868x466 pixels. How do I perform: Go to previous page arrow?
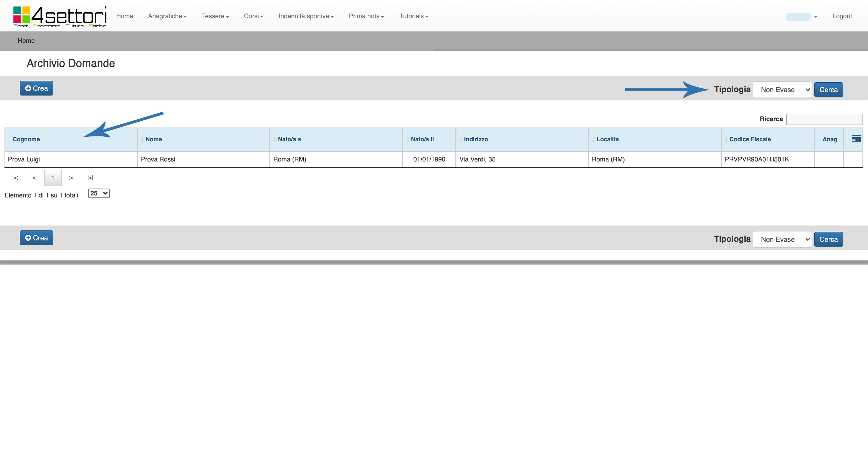34,178
